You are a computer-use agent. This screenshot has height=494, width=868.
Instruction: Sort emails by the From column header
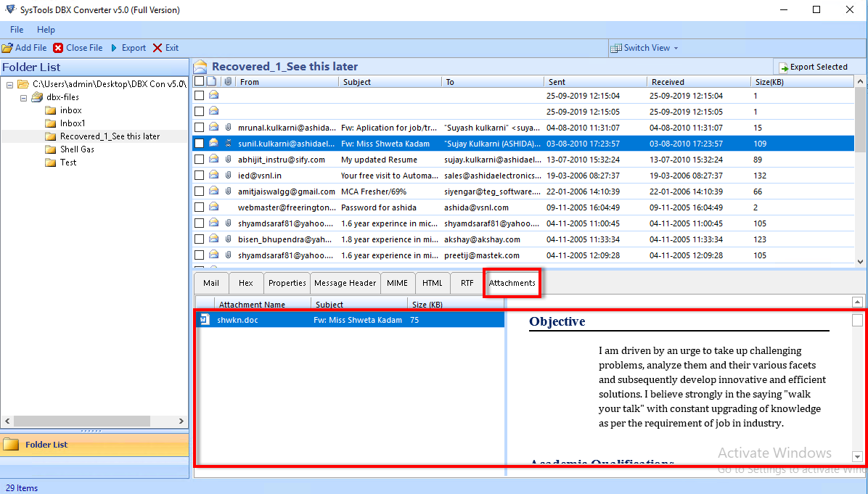287,82
